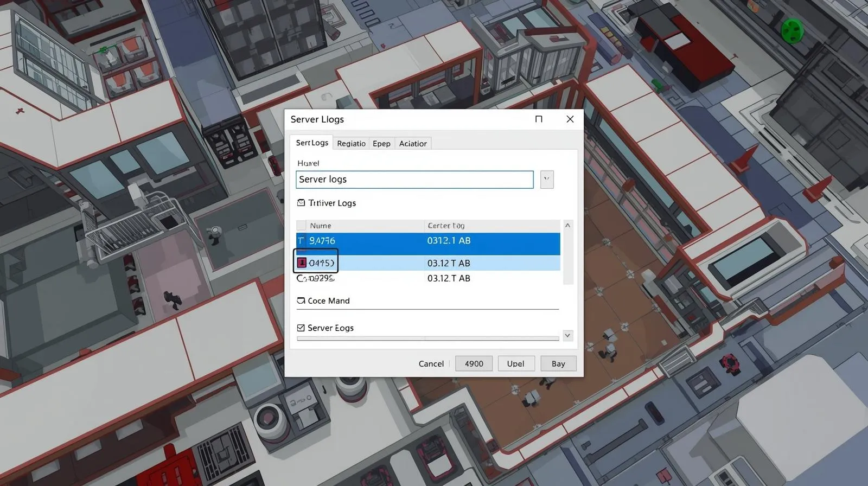
Task: Toggle the Coce Mand checkbox
Action: (x=301, y=300)
